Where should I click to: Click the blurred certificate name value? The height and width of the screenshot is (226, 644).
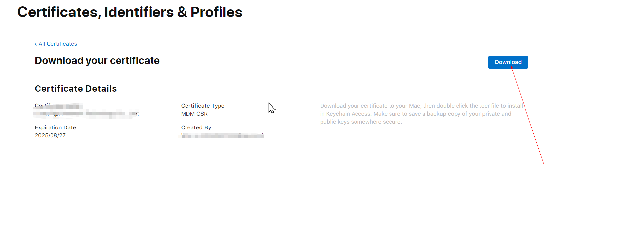click(x=86, y=114)
